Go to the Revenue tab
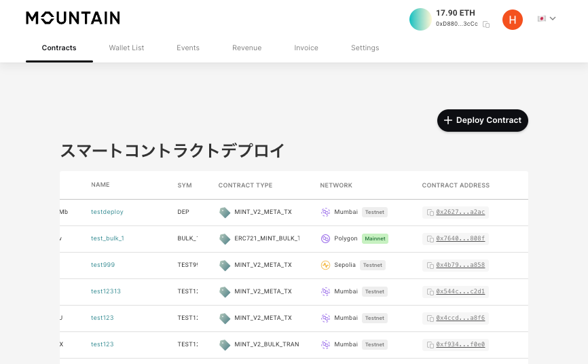Viewport: 588px width, 364px height. (246, 48)
